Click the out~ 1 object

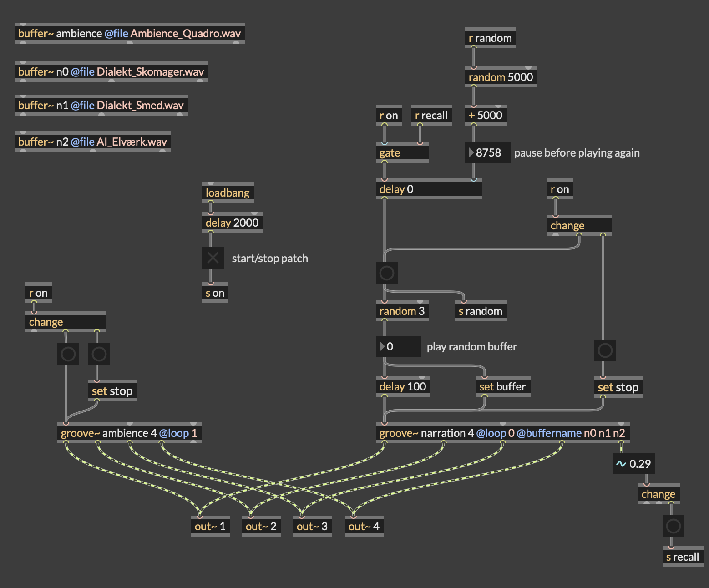point(210,527)
